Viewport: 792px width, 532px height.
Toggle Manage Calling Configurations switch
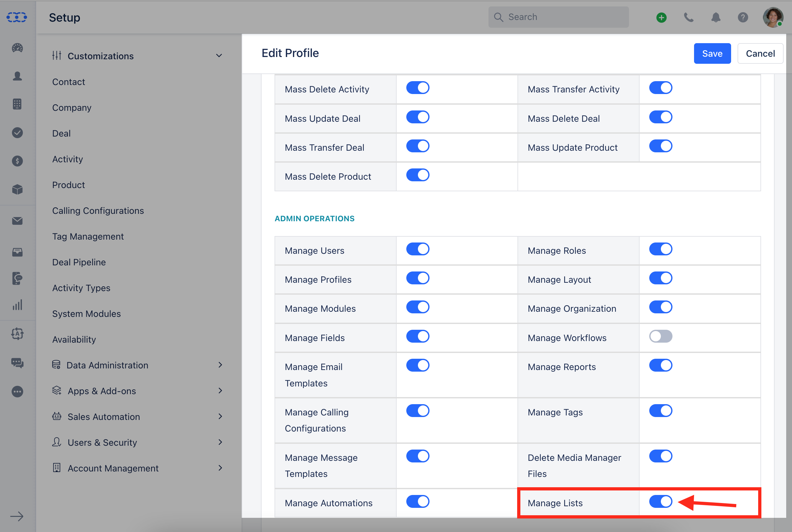(x=418, y=411)
